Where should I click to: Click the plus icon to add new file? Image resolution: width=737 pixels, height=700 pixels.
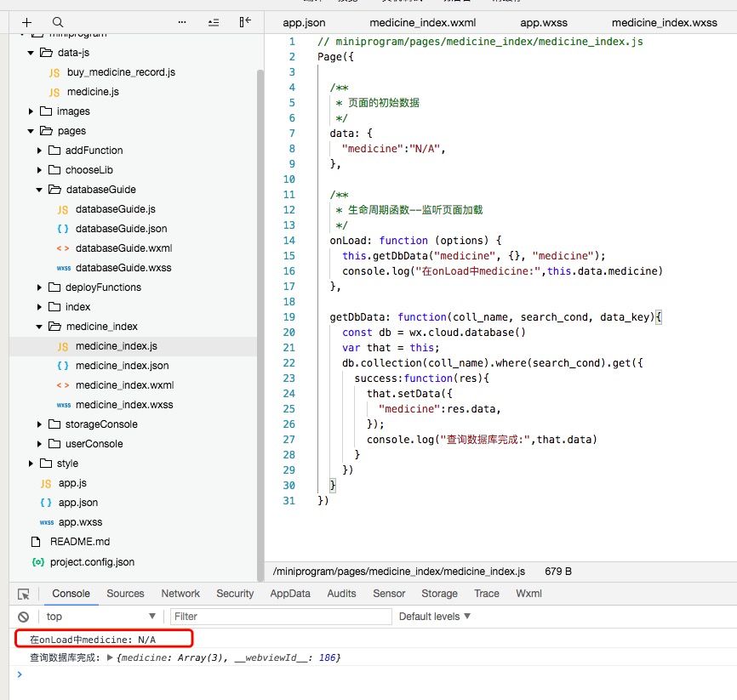pos(26,22)
